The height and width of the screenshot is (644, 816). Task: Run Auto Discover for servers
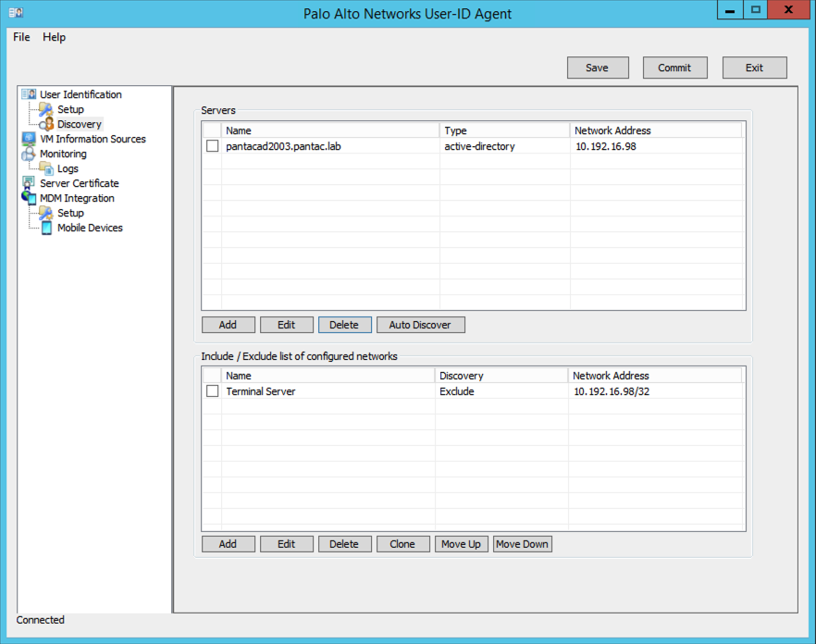420,324
